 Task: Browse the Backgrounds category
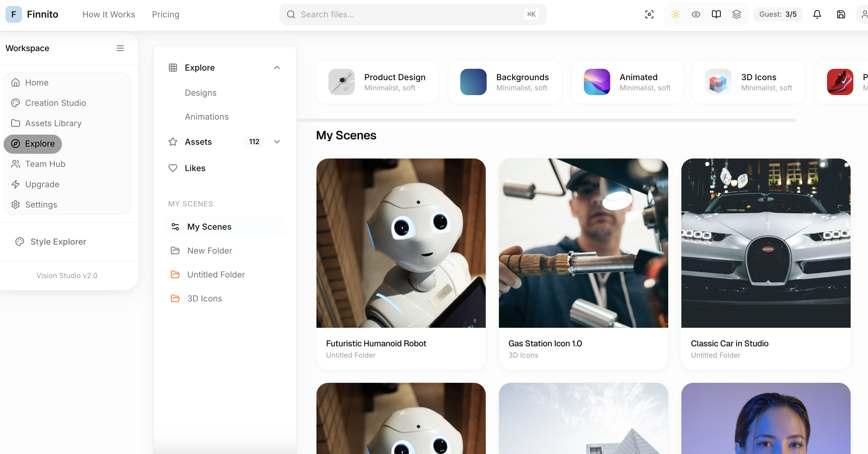point(504,82)
